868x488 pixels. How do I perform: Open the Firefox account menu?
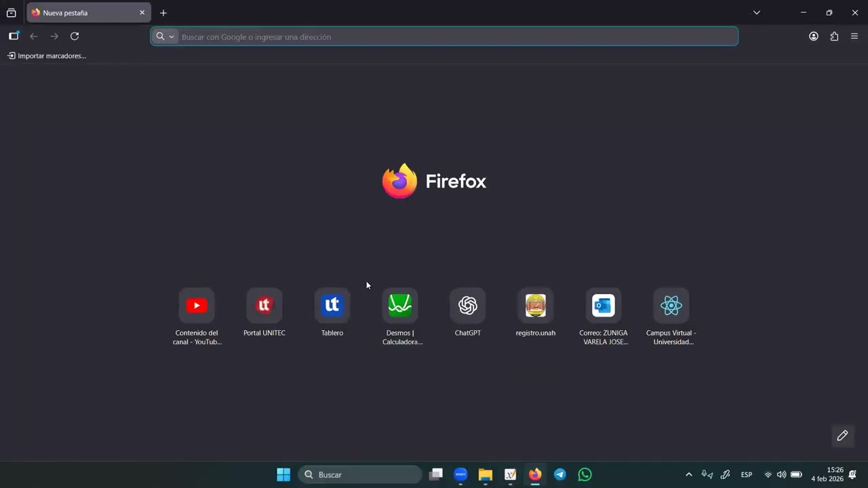pos(814,37)
